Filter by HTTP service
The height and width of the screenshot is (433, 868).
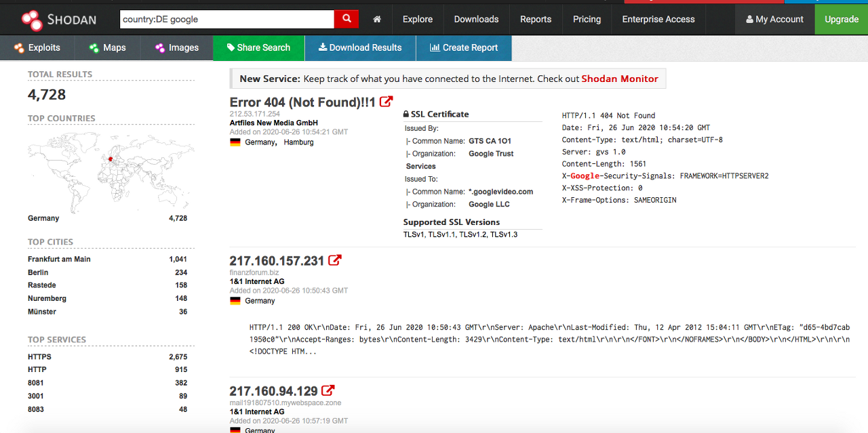coord(37,369)
